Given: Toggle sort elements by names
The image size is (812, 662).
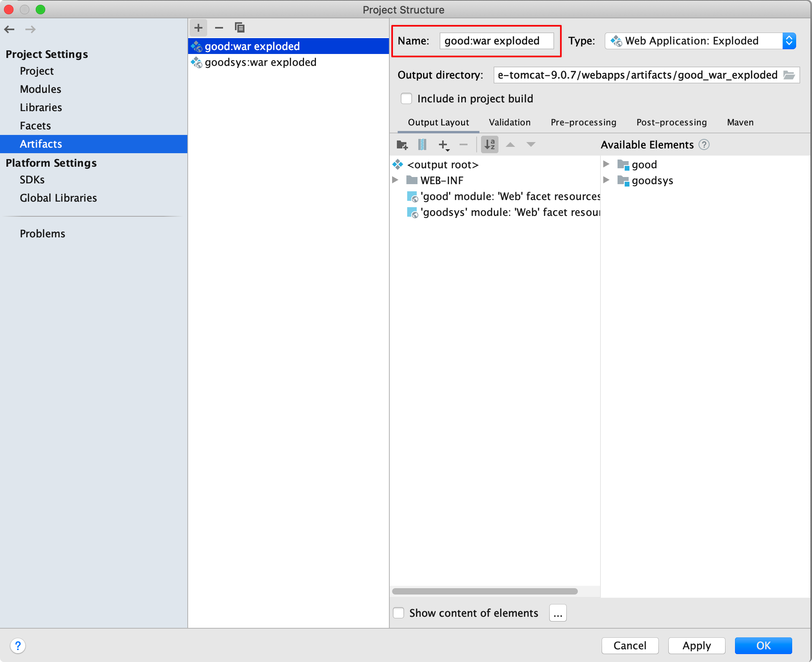Looking at the screenshot, I should pos(490,145).
